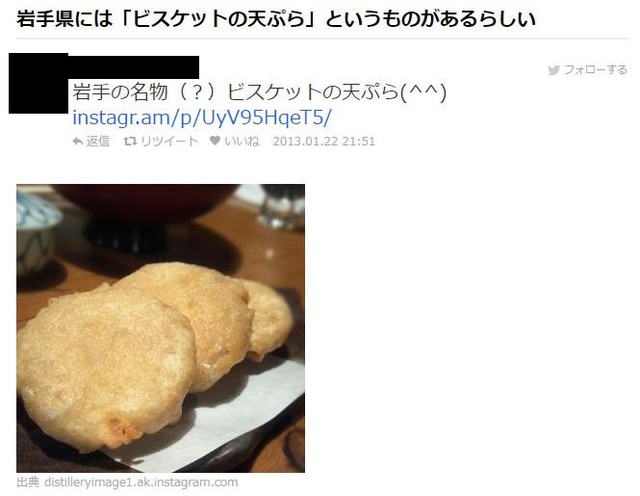Click the headline 岩手県には「ビスケットの天ぷら」

(166, 19)
